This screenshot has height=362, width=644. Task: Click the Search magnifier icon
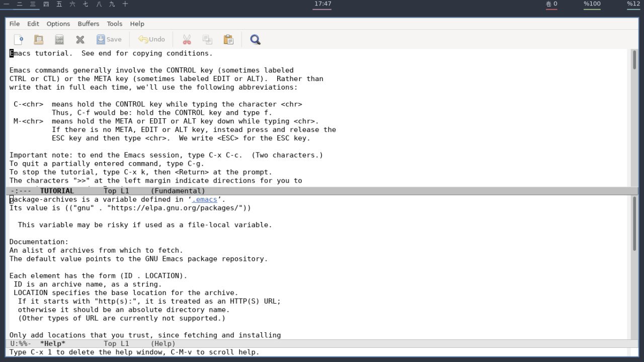[255, 39]
